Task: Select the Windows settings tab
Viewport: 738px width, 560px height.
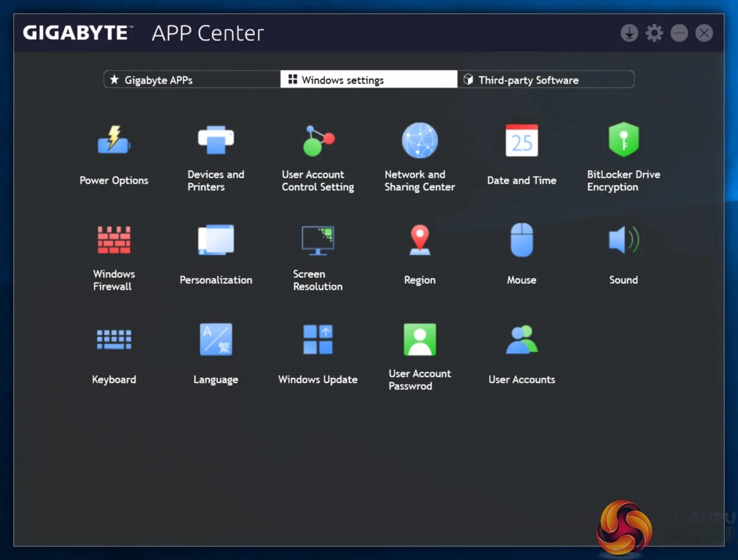Action: pyautogui.click(x=369, y=79)
